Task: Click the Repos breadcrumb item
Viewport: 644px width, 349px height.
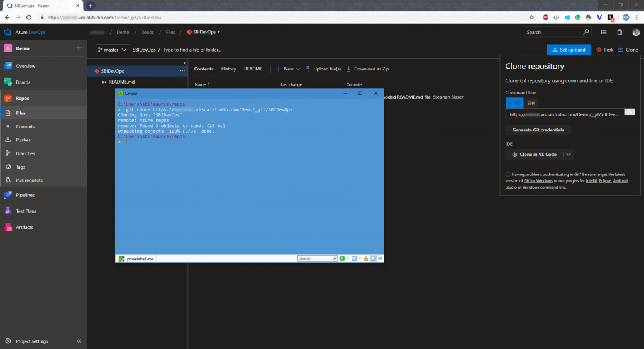Action: [x=147, y=32]
